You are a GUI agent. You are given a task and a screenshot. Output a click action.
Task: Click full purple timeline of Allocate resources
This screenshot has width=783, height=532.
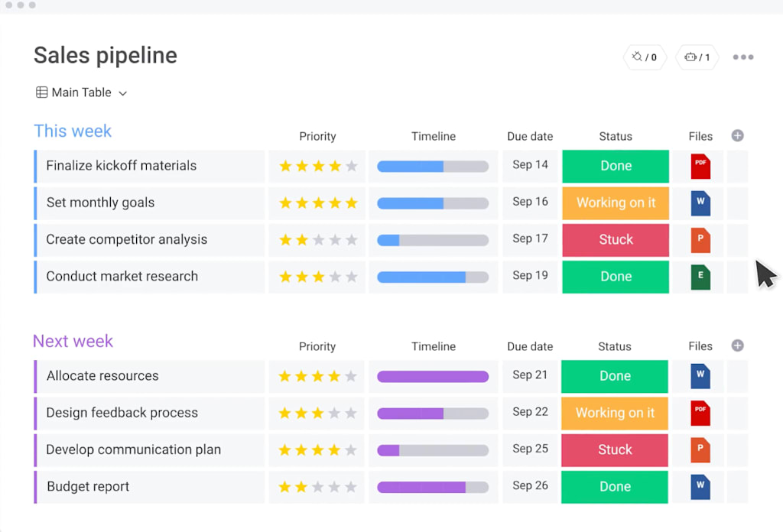coord(433,376)
